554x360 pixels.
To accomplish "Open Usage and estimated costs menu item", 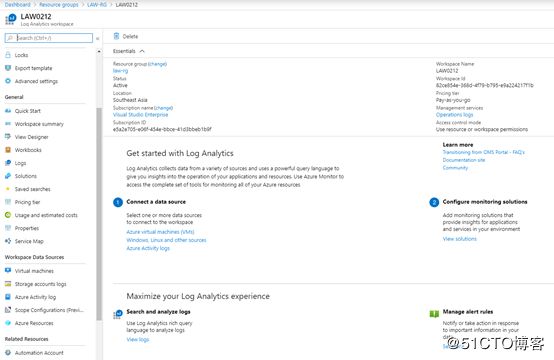I will point(45,215).
